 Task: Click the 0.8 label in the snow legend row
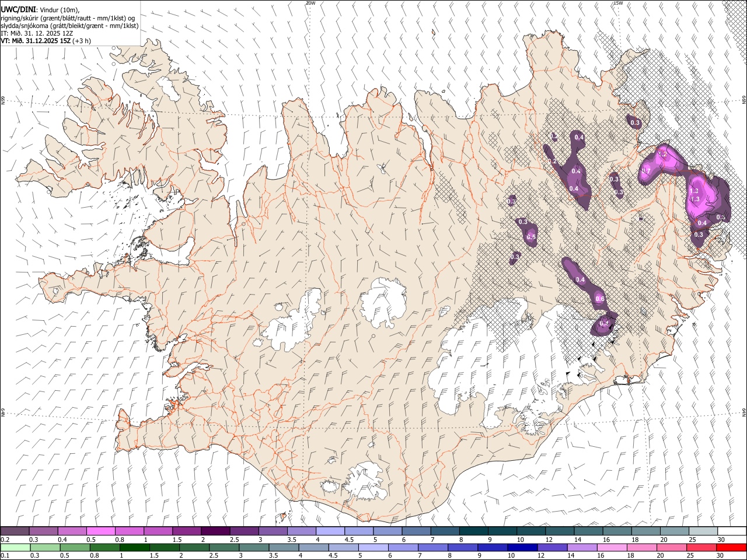[120, 540]
